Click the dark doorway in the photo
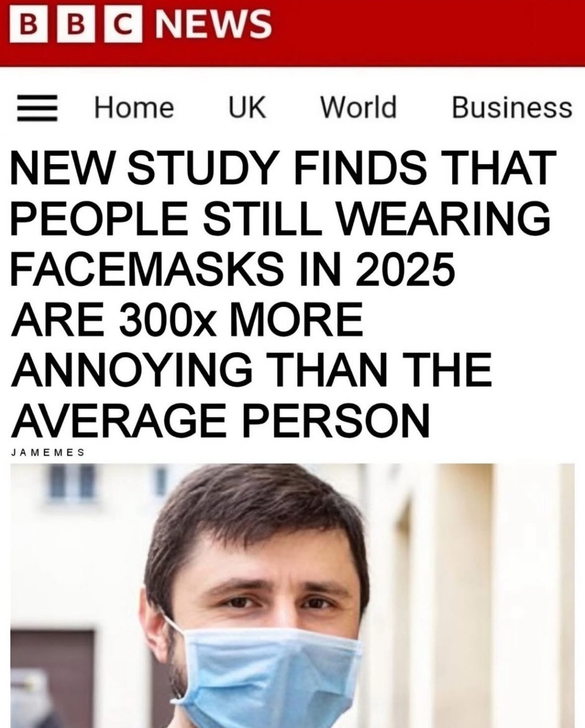The image size is (585, 728). coord(52,676)
